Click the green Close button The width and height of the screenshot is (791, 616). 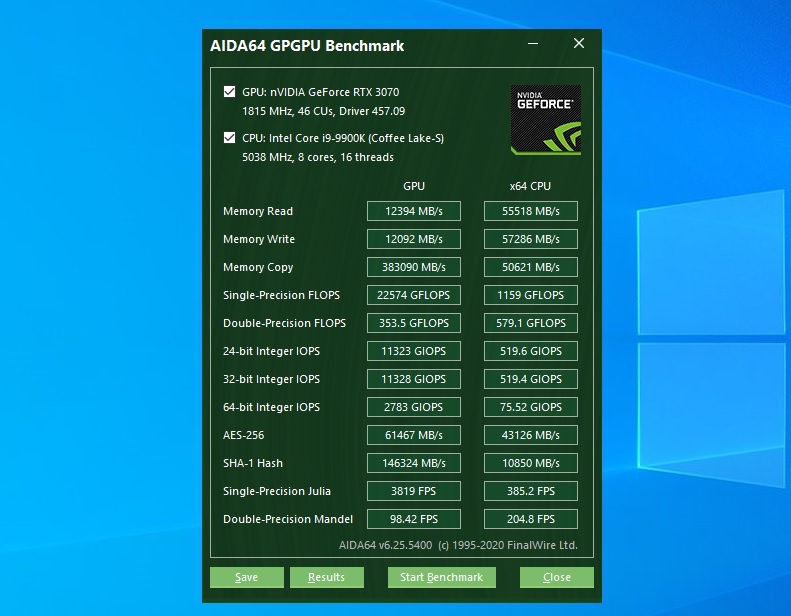(556, 577)
